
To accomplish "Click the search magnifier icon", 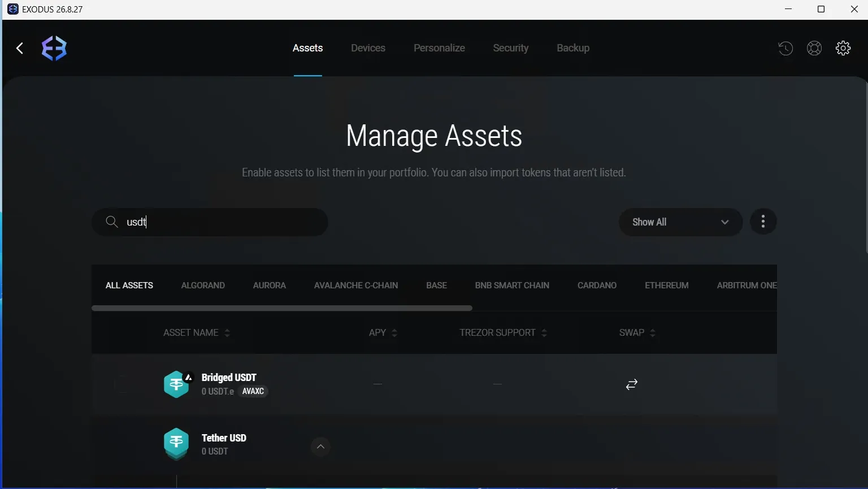I will point(112,222).
